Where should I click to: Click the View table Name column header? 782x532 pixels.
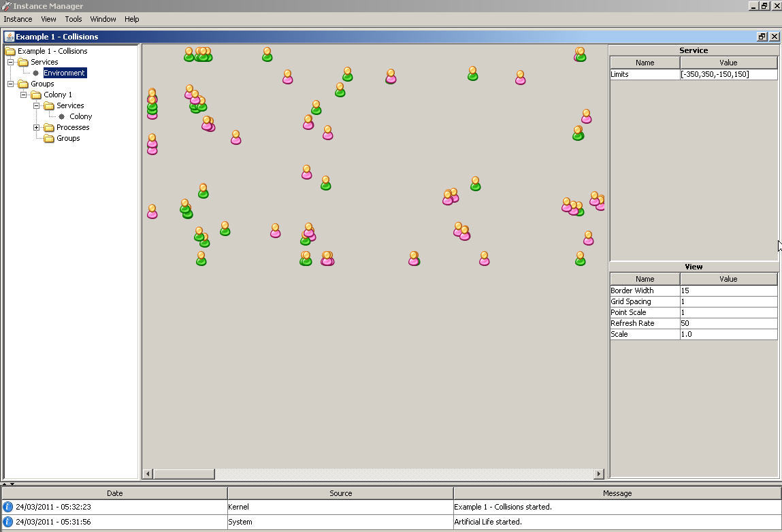pyautogui.click(x=645, y=279)
